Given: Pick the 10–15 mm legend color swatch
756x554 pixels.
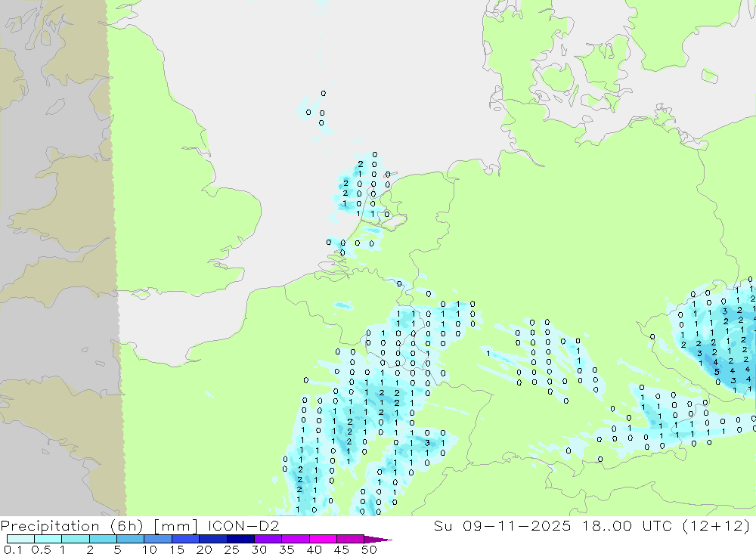Looking at the screenshot, I should pyautogui.click(x=158, y=539).
